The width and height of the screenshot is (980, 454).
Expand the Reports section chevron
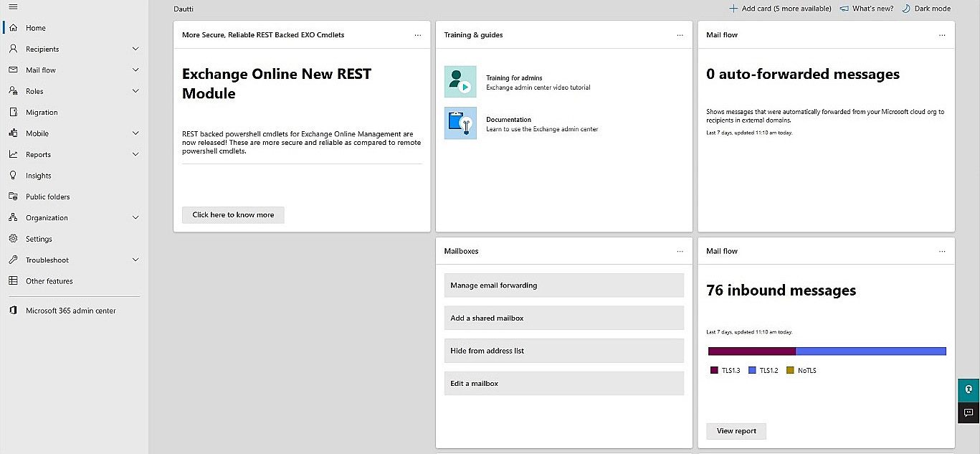pos(135,154)
